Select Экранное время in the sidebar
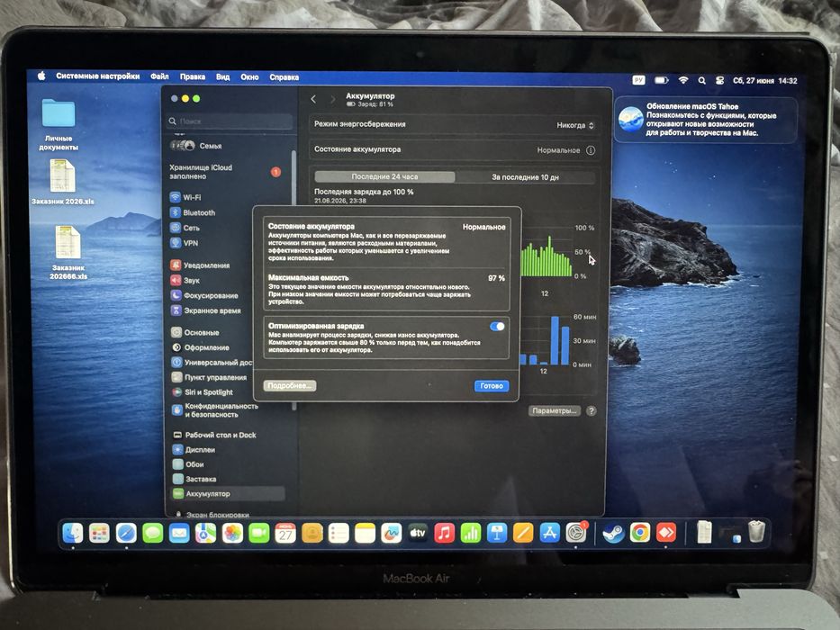 (x=205, y=310)
